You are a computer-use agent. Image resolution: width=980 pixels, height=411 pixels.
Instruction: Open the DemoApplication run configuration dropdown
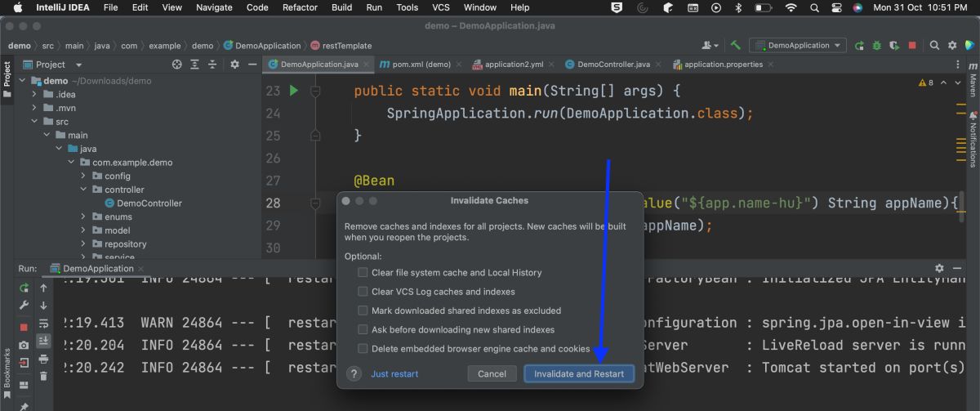coord(798,46)
